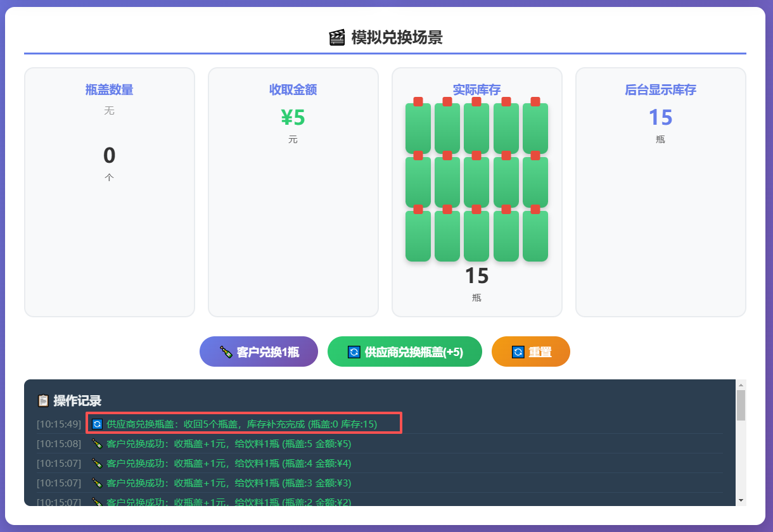This screenshot has height=532, width=773.
Task: Click the refresh icon on 供应商兑换瓶盖 button
Action: click(x=354, y=352)
